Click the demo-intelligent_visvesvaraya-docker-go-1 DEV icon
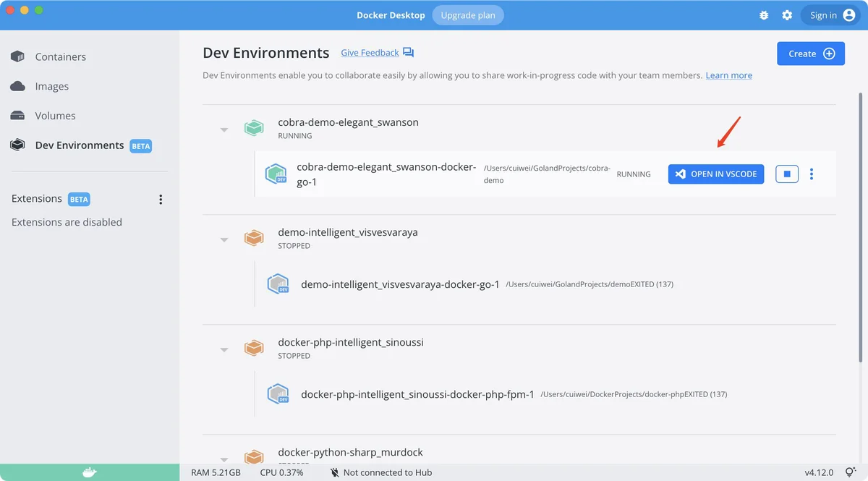 278,284
